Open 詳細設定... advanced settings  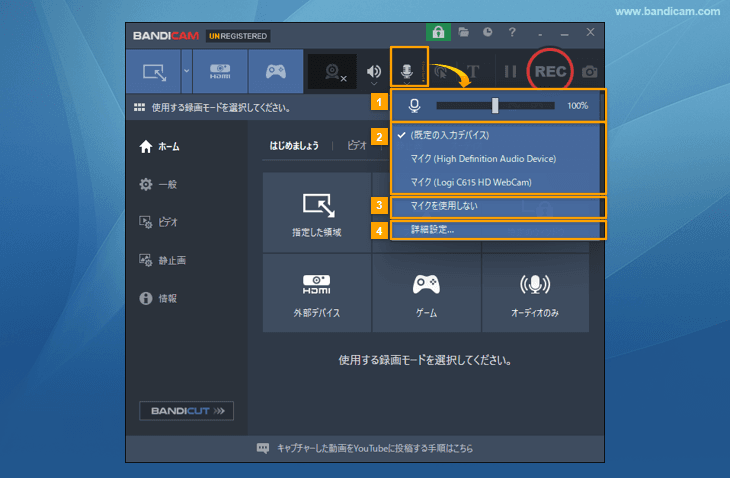point(497,229)
